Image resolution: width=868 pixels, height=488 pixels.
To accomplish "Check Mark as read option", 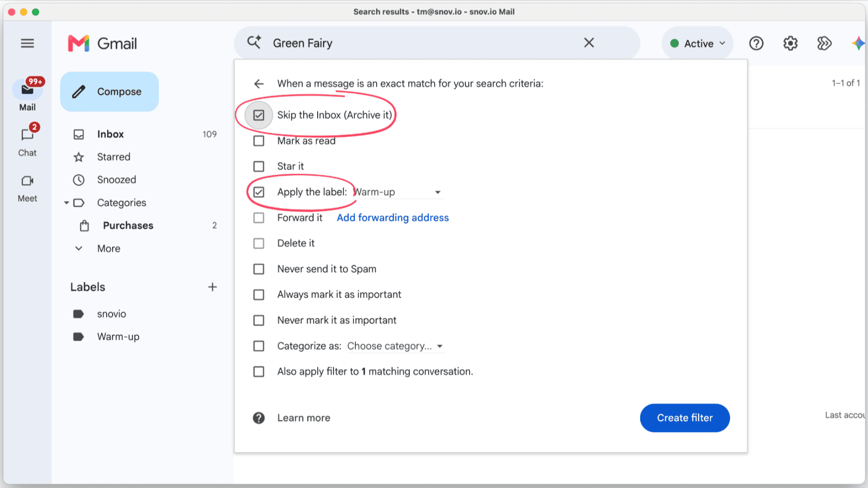I will pyautogui.click(x=259, y=141).
